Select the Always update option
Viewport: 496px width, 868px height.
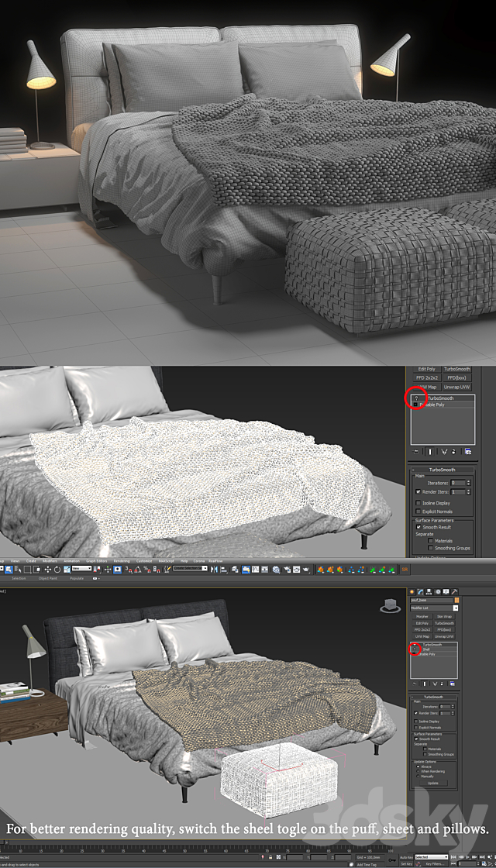[418, 766]
